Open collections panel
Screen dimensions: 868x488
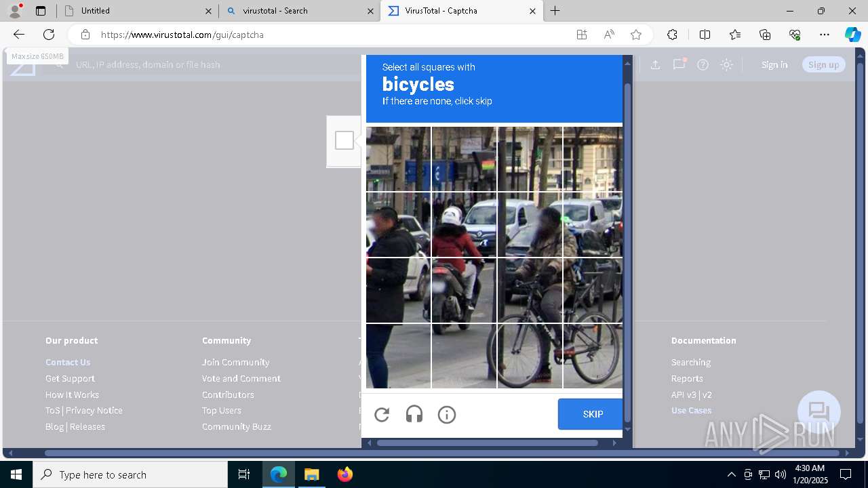pyautogui.click(x=765, y=35)
